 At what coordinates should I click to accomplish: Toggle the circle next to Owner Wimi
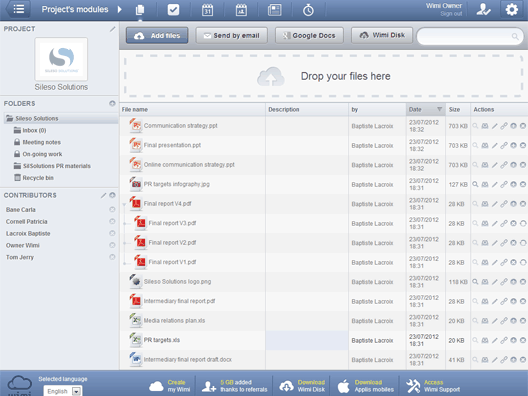click(112, 245)
